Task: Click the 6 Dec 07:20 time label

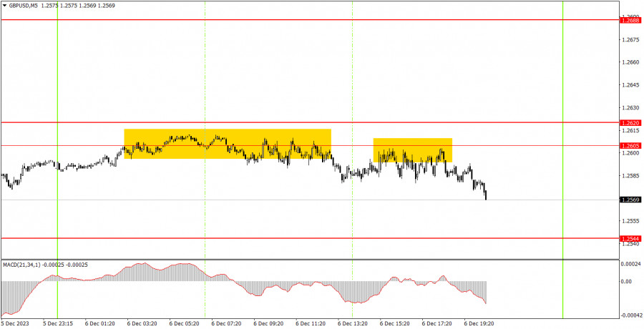Action: [226, 324]
